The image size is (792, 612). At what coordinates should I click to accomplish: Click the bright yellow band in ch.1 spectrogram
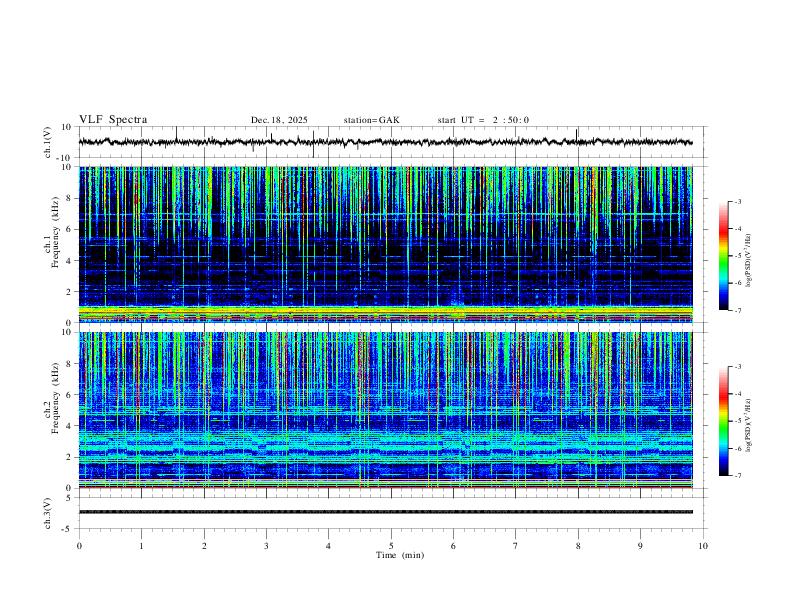[x=385, y=312]
